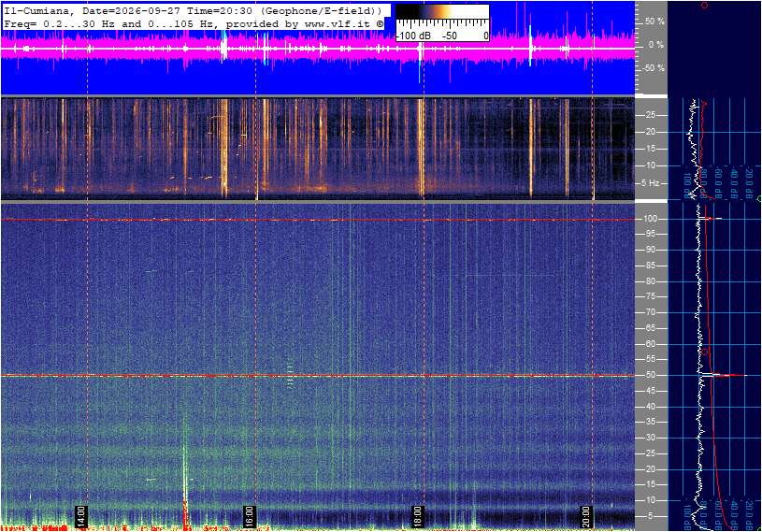
Task: Click the 65 Hz frequency scale label
Action: (x=650, y=328)
